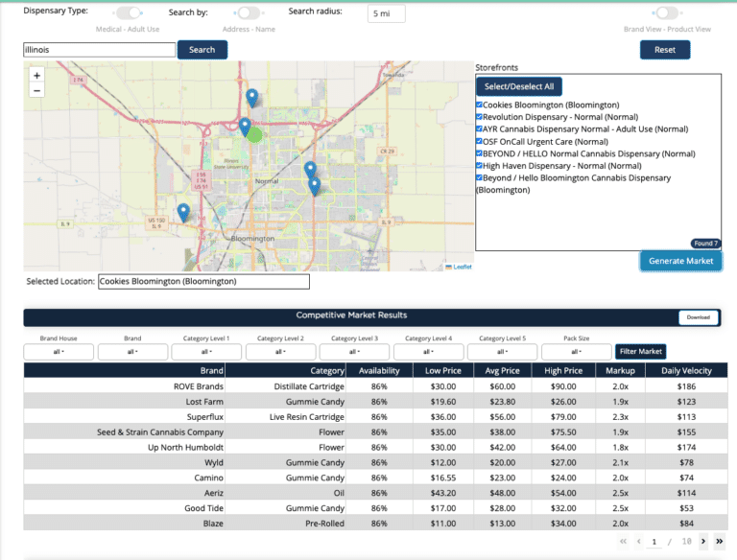Select the Good Tide brand cell
This screenshot has width=737, height=560.
coord(125,508)
